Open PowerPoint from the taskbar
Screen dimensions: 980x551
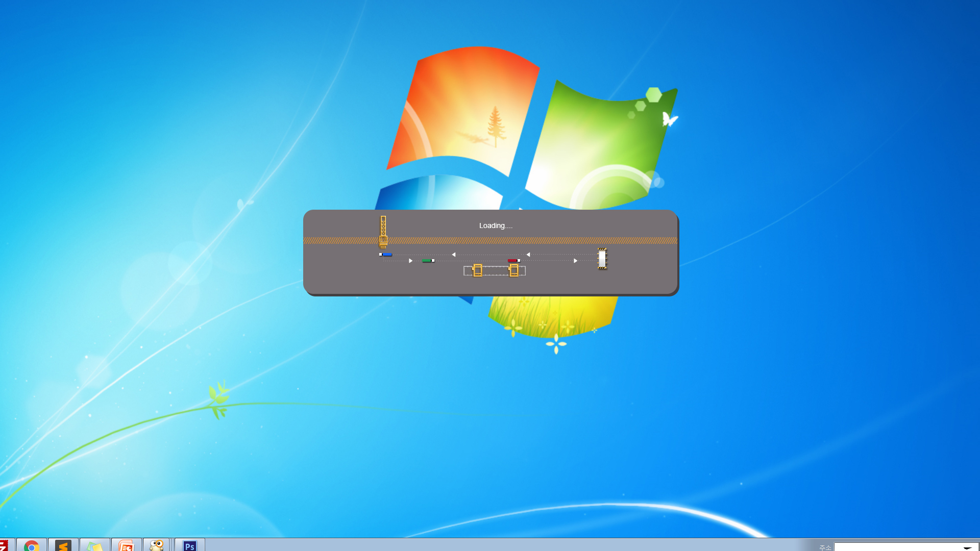(126, 545)
